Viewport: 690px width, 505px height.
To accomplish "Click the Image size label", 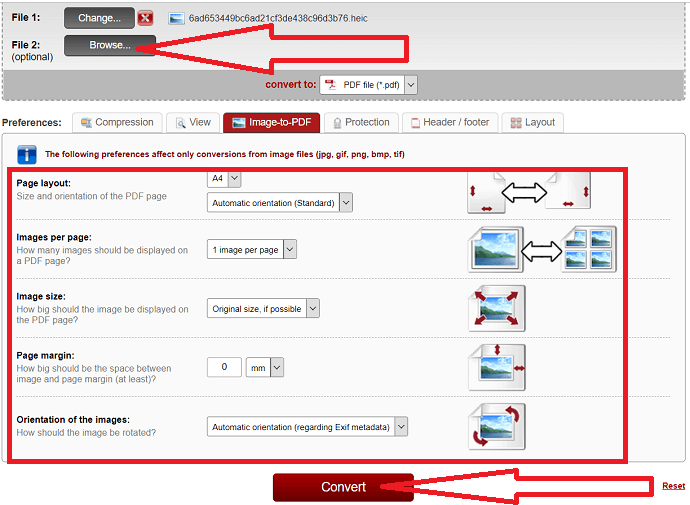I will coord(41,296).
